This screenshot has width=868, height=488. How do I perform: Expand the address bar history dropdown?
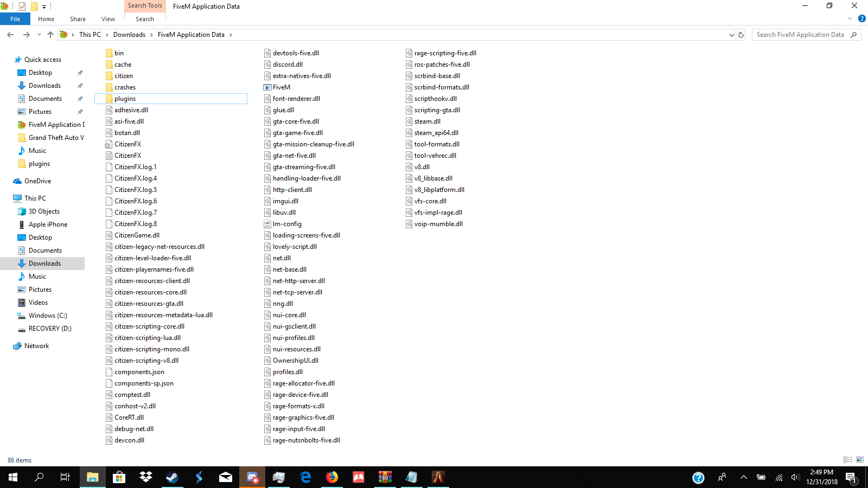point(731,35)
